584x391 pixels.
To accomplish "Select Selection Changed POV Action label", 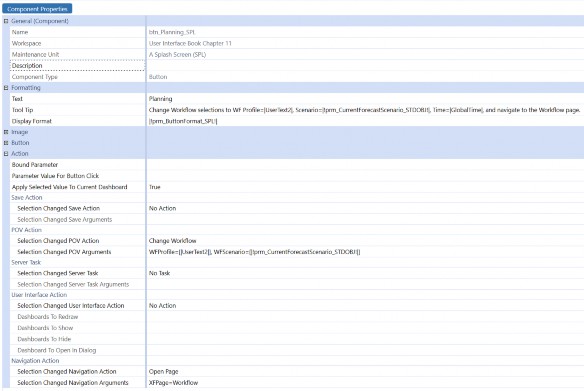I will tap(58, 241).
